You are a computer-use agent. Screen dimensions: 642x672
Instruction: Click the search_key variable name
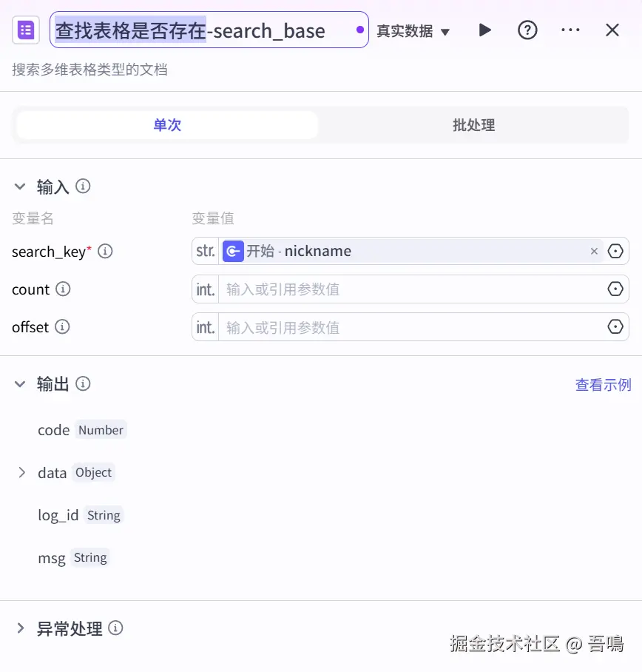49,252
